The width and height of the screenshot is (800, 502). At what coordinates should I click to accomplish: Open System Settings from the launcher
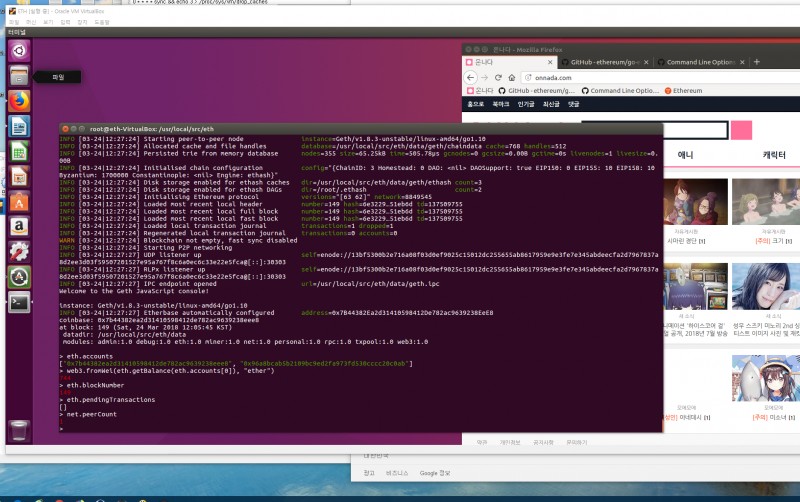pyautogui.click(x=19, y=252)
